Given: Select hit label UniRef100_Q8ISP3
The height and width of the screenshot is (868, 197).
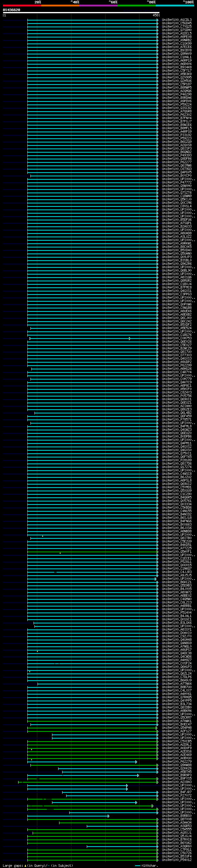Looking at the screenshot, I should point(177,149).
